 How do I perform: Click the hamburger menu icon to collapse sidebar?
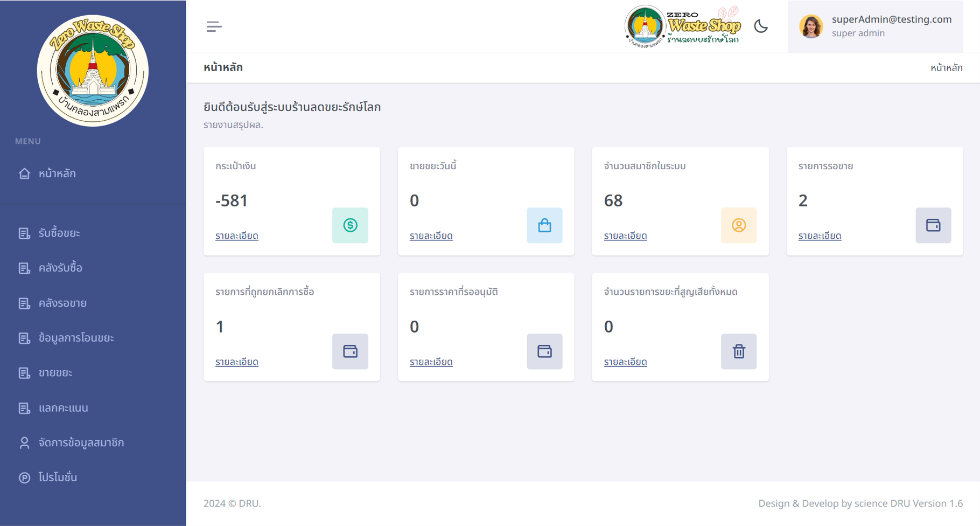[x=214, y=26]
